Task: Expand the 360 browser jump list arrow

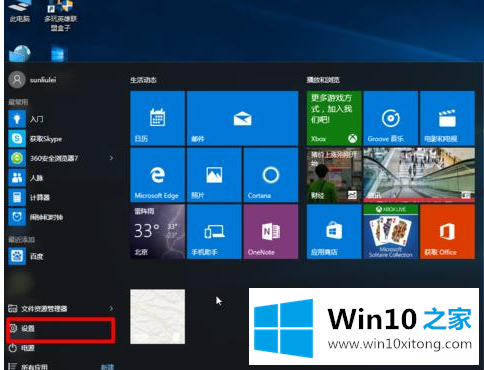Action: tap(111, 158)
